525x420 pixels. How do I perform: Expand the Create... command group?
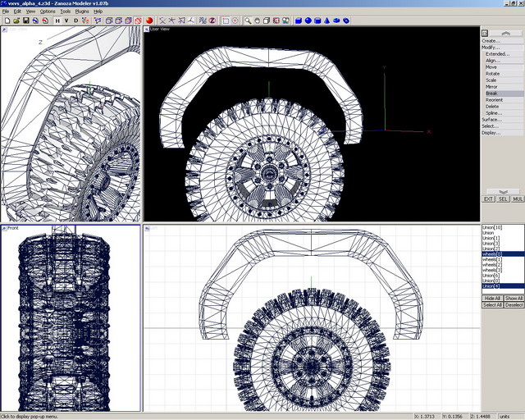(x=491, y=40)
